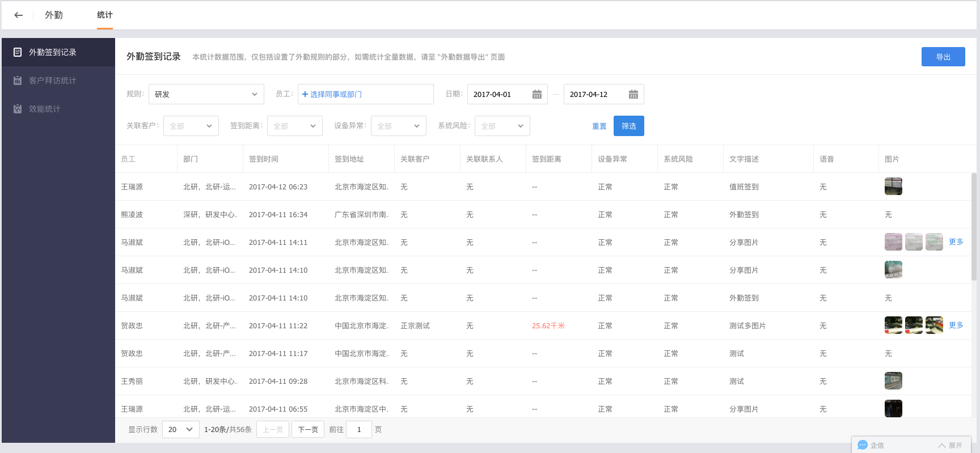980x453 pixels.
Task: Switch to the 统计 tab
Action: coord(105,15)
